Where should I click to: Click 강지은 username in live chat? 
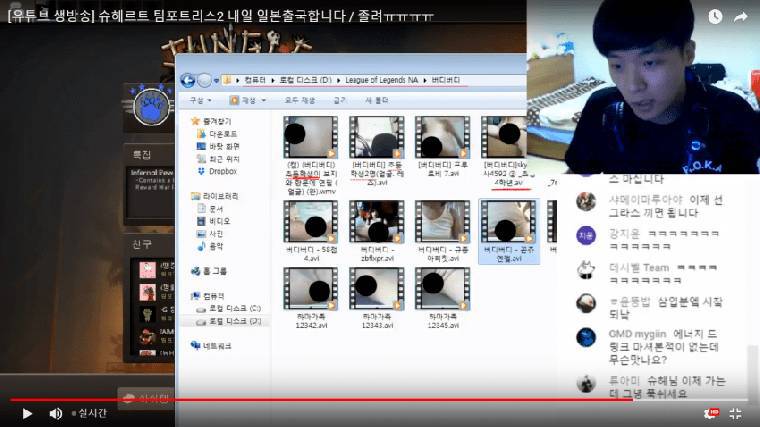pos(624,234)
